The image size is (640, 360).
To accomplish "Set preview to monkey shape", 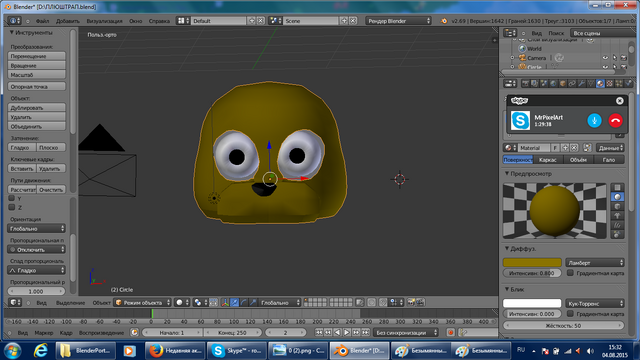I will [x=617, y=216].
